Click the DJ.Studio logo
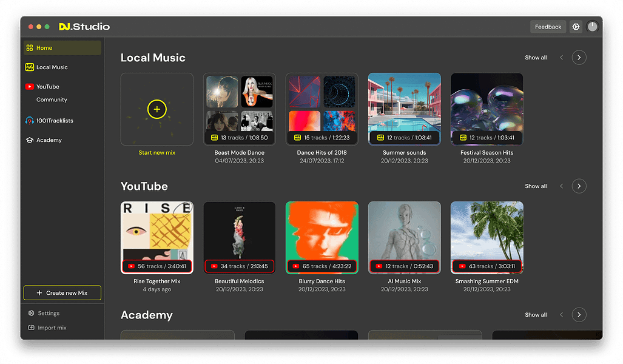The height and width of the screenshot is (364, 623). pos(84,27)
